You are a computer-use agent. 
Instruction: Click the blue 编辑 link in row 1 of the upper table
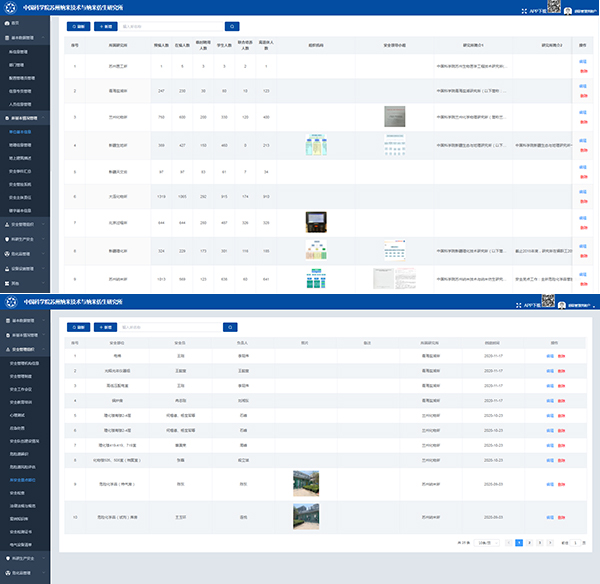point(583,61)
